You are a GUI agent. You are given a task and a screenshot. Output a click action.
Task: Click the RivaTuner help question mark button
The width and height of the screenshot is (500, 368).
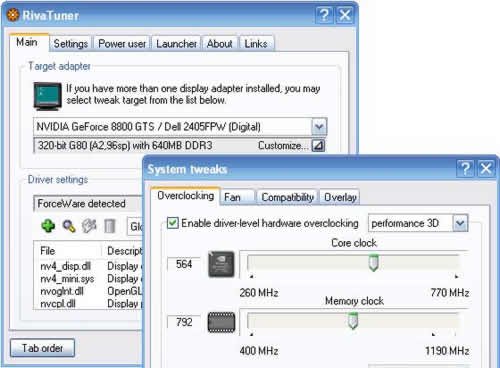(x=324, y=15)
